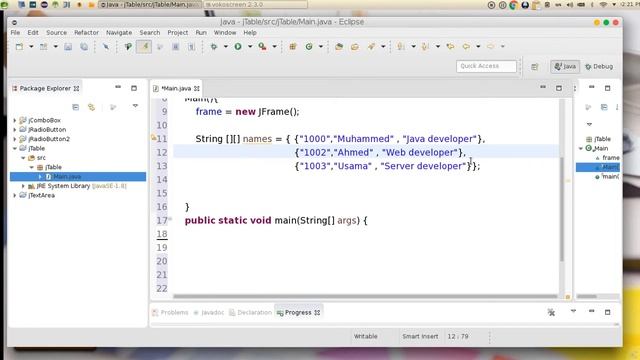Image resolution: width=640 pixels, height=360 pixels.
Task: Expand the jTextArea project
Action: coord(15,195)
